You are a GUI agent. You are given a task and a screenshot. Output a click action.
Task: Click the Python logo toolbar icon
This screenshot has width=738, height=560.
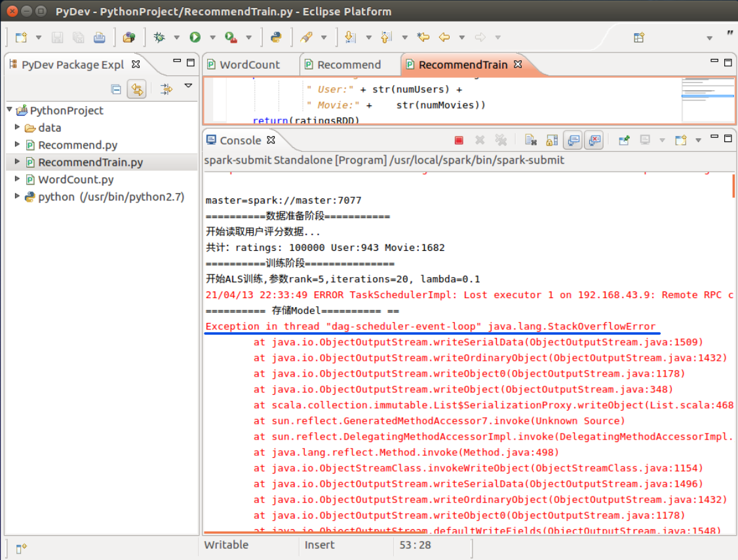(276, 37)
